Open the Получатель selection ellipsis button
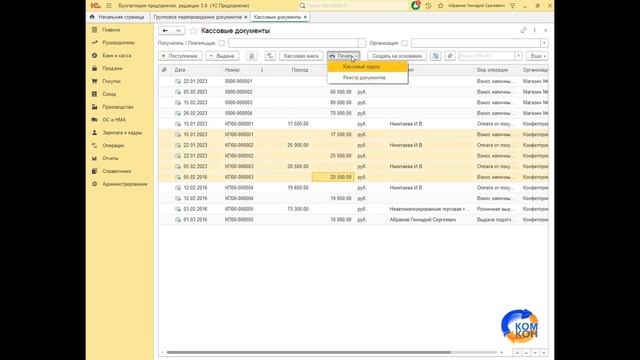Viewport: 640px width, 360px height. (x=362, y=43)
